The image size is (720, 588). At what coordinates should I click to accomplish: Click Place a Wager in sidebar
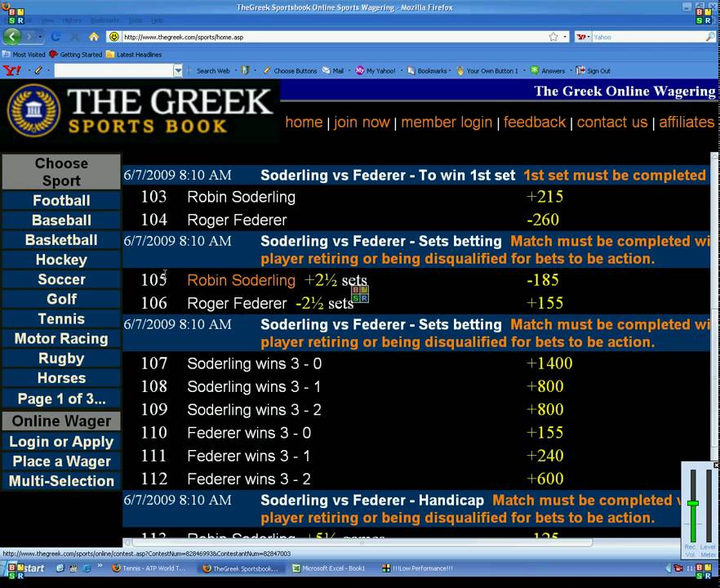[x=61, y=461]
